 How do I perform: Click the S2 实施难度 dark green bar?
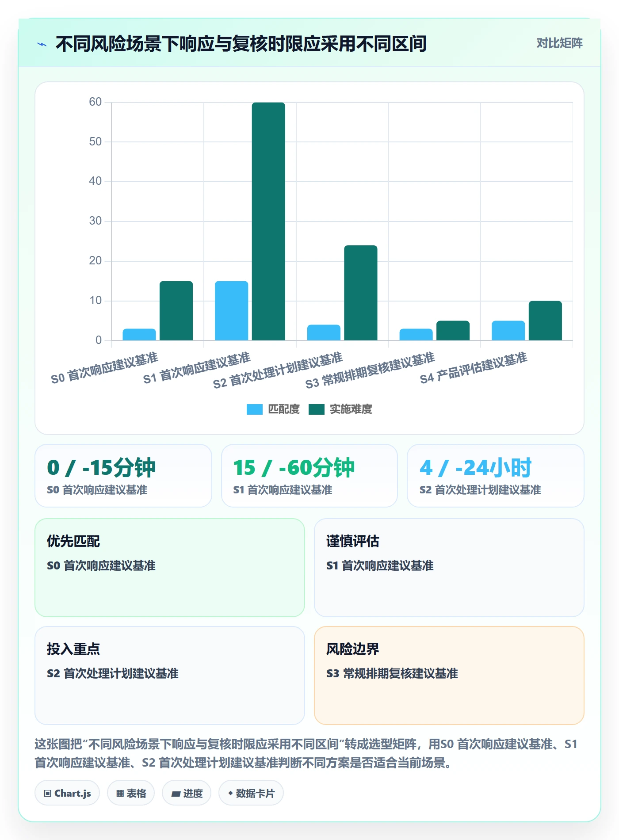(361, 293)
